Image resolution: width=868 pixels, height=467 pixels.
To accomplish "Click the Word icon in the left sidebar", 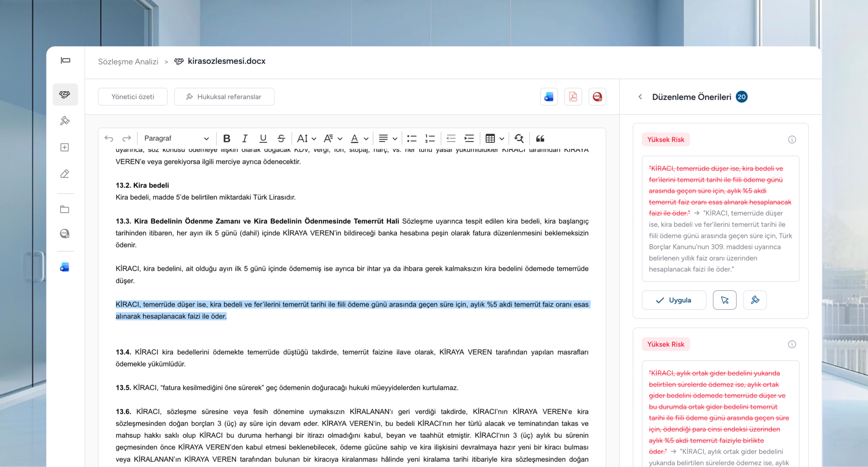I will pyautogui.click(x=65, y=267).
